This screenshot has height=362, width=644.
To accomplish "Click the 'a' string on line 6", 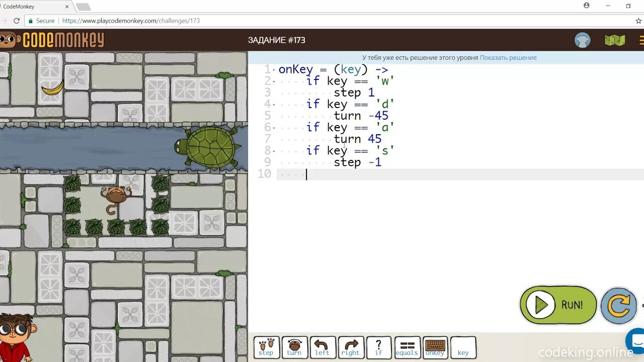I will pos(385,127).
